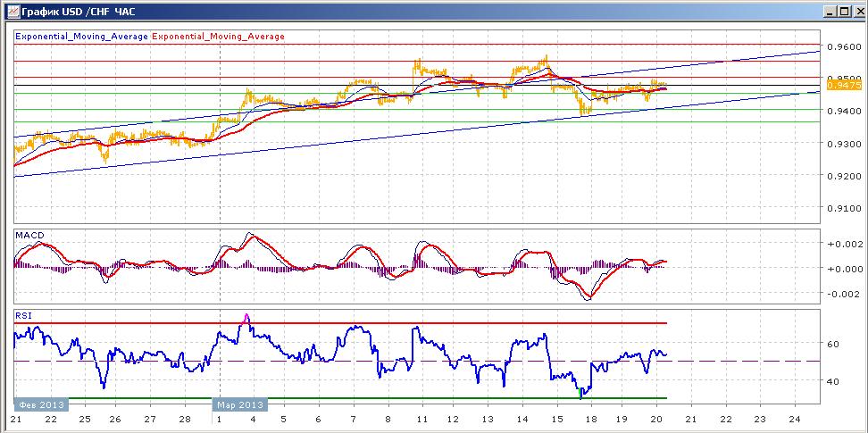This screenshot has width=868, height=433.
Task: Click the 0.9100 price axis label
Action: tap(842, 209)
